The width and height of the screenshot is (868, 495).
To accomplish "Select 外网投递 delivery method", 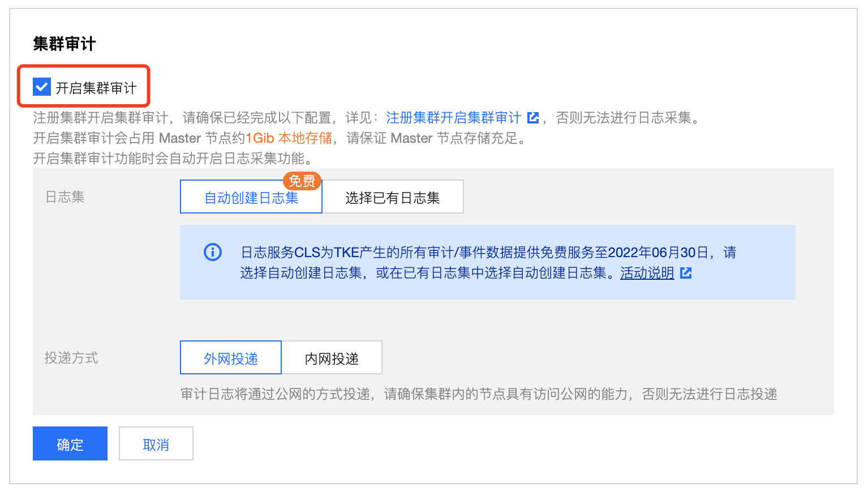I will point(231,358).
